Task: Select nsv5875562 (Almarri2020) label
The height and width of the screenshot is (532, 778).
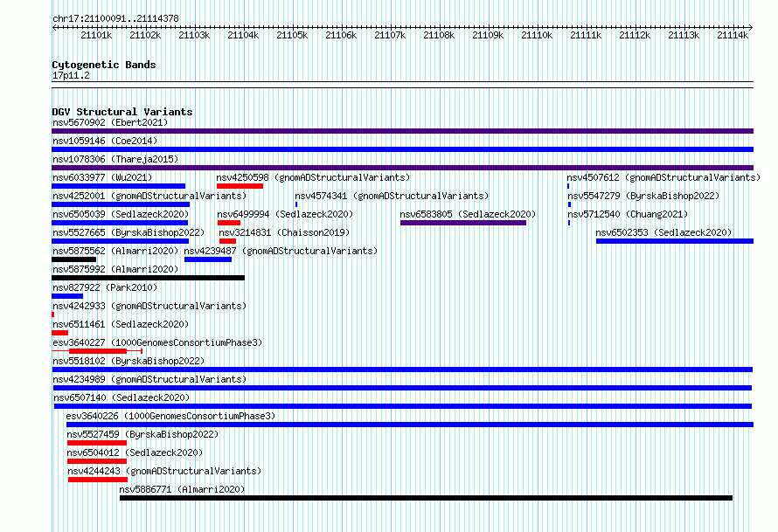Action: [x=115, y=251]
